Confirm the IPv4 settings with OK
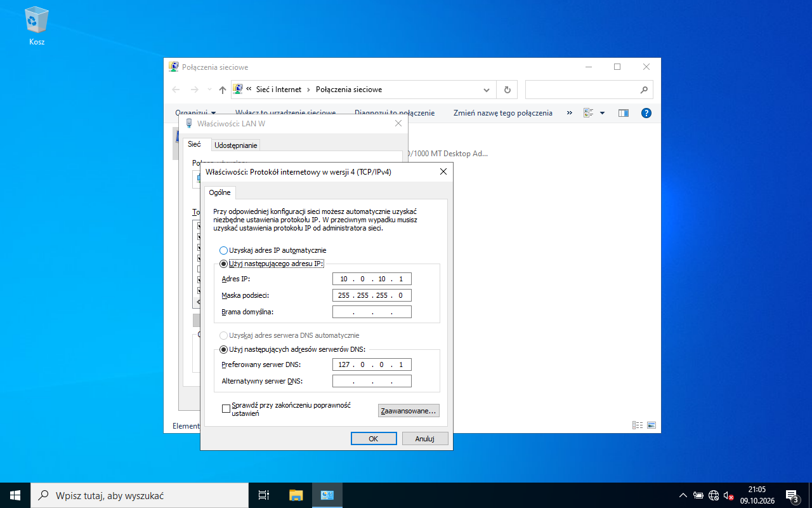 click(374, 439)
